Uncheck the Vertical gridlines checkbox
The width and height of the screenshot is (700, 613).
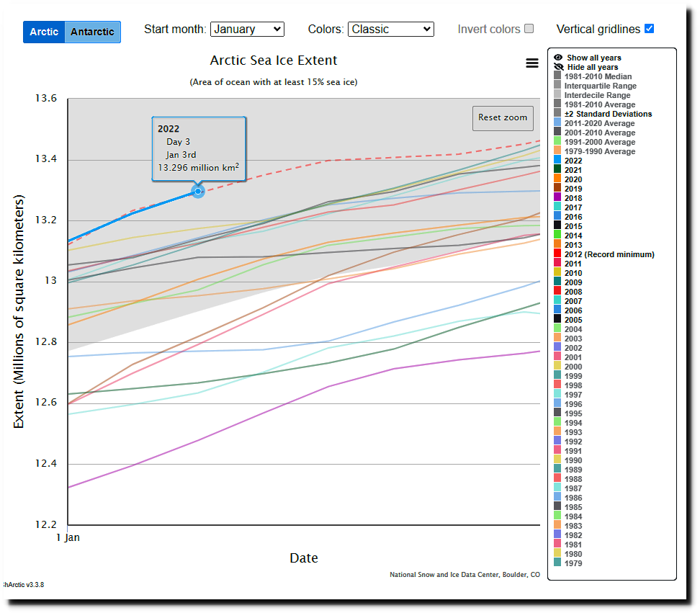tap(649, 29)
